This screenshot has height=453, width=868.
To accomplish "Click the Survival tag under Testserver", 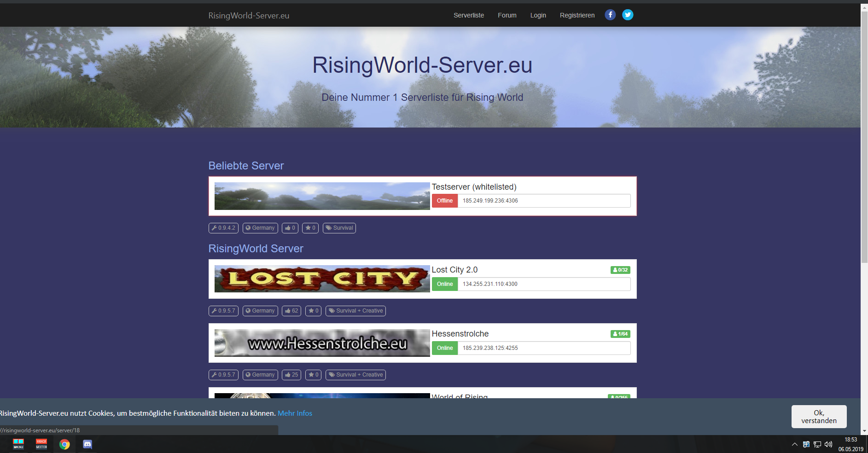I will point(339,228).
